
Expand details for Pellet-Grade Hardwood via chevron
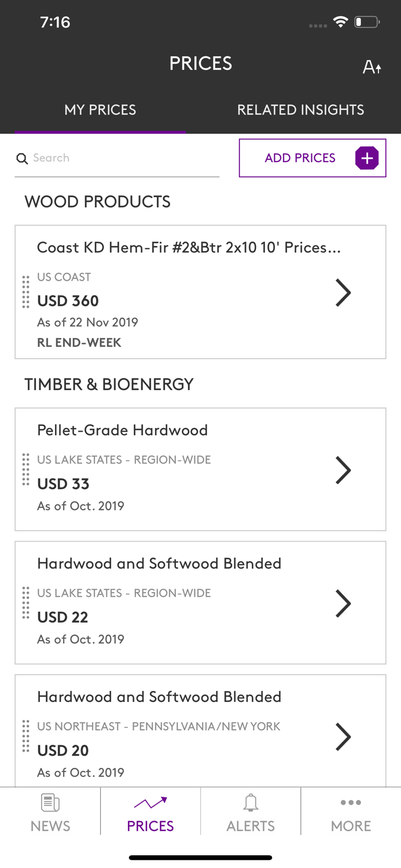click(343, 470)
